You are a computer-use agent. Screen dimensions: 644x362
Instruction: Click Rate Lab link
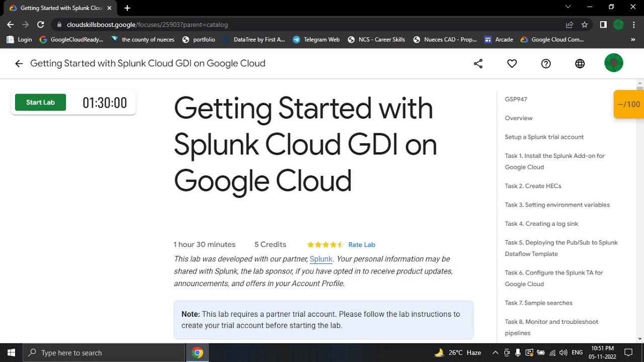tap(362, 245)
